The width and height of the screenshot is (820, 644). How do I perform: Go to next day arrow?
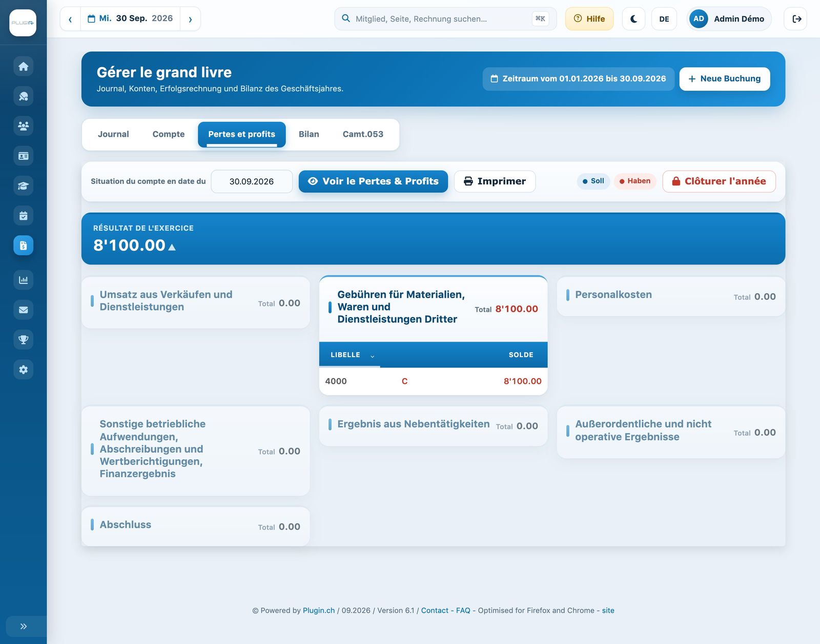[x=190, y=19]
